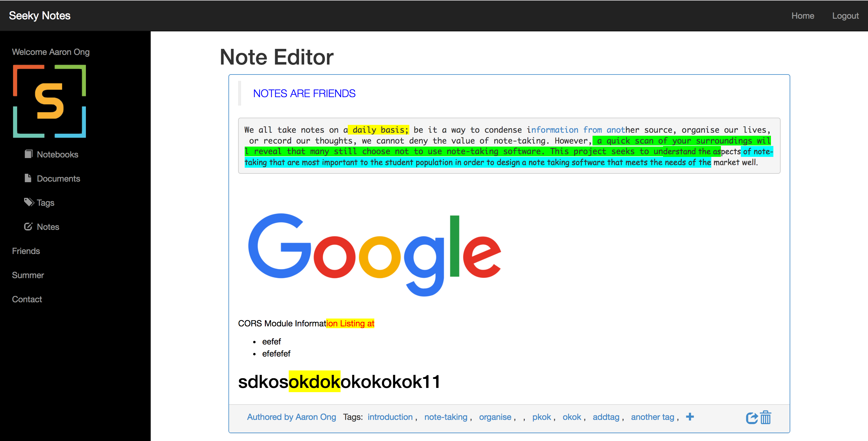Click the Notes edit icon in sidebar
Viewport: 868px width, 441px height.
(x=28, y=227)
